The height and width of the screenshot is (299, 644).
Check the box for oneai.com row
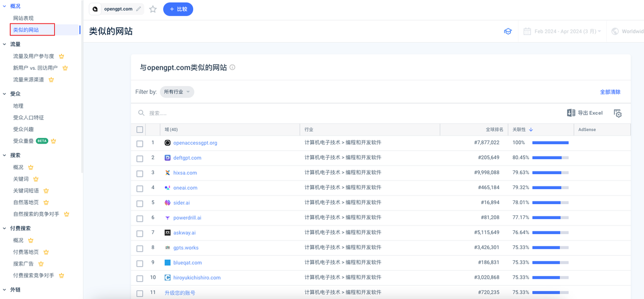pyautogui.click(x=140, y=189)
